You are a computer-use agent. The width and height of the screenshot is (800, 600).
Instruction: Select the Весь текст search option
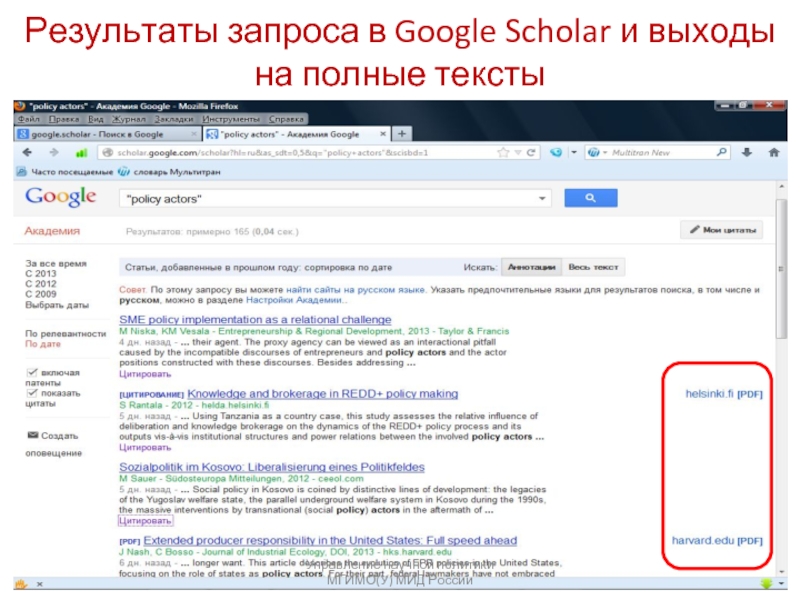tap(593, 267)
